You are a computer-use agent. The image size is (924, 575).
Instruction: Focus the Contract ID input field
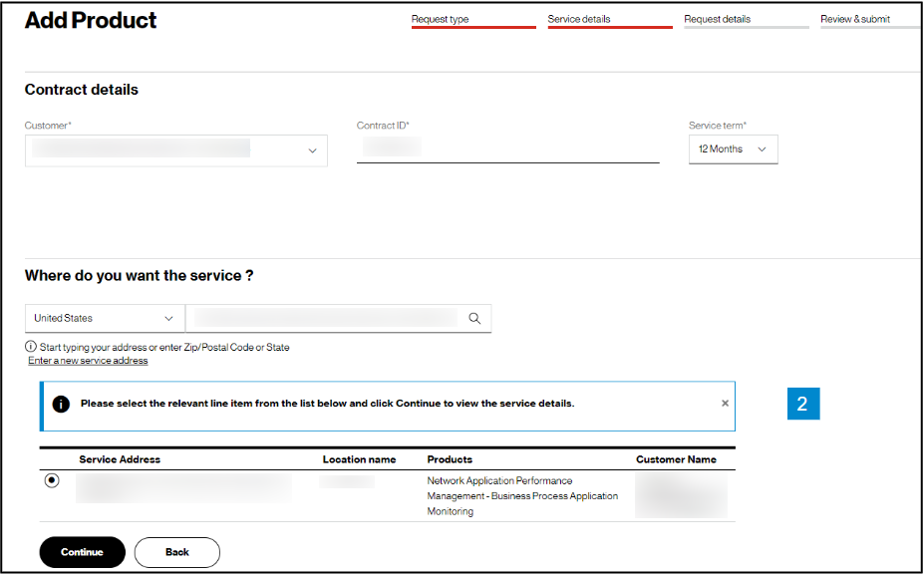(x=507, y=149)
